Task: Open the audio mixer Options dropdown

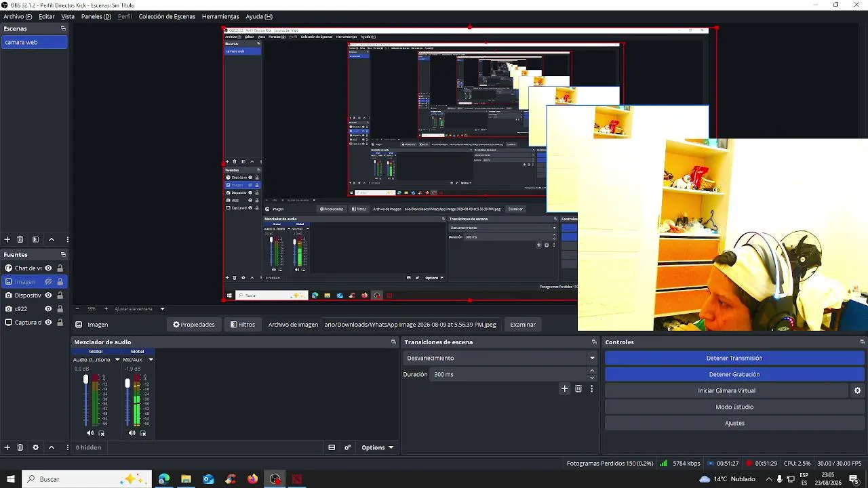Action: (x=377, y=447)
